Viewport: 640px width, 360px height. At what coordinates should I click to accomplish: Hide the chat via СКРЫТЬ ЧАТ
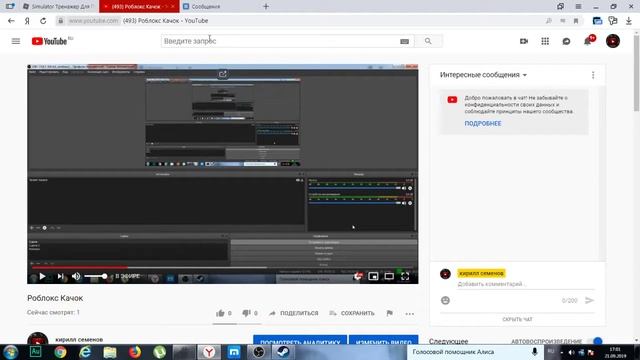click(x=517, y=319)
